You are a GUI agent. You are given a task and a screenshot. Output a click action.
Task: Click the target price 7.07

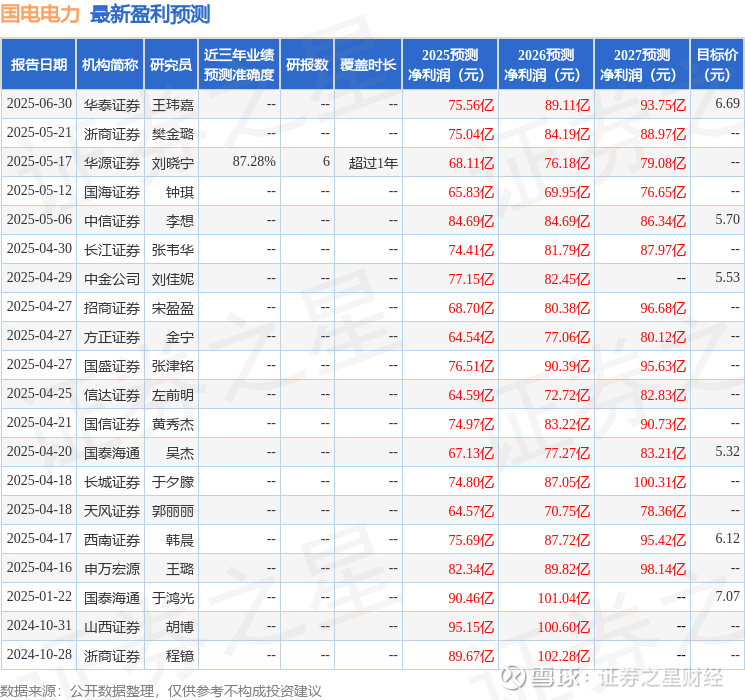(727, 596)
